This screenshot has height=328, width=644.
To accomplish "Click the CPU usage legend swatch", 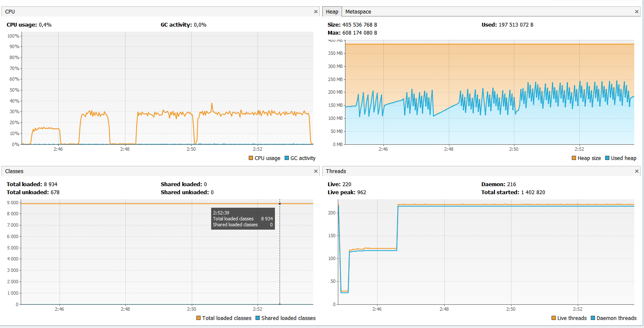I will [251, 158].
